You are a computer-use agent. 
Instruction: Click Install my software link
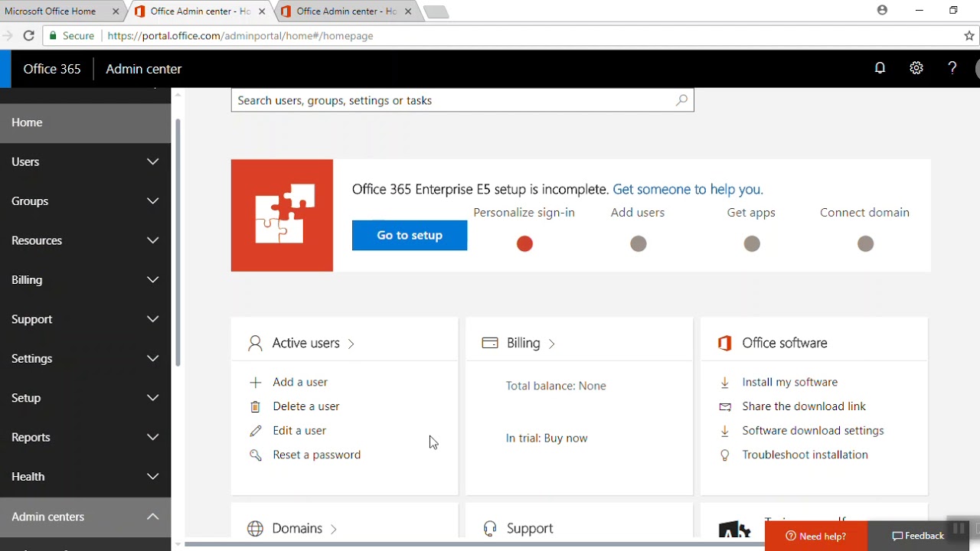789,382
